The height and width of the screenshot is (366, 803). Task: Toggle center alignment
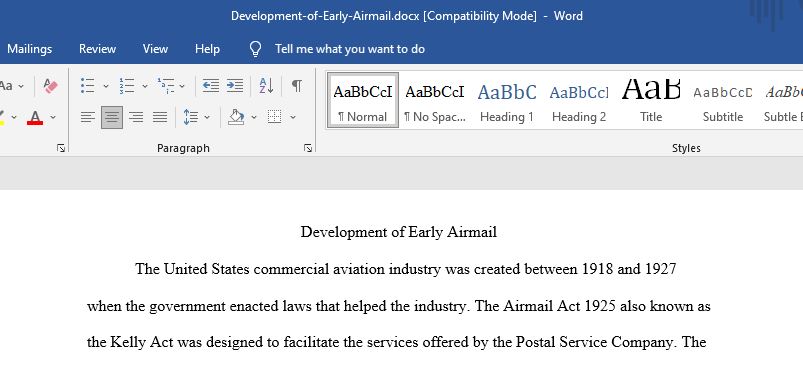coord(112,118)
